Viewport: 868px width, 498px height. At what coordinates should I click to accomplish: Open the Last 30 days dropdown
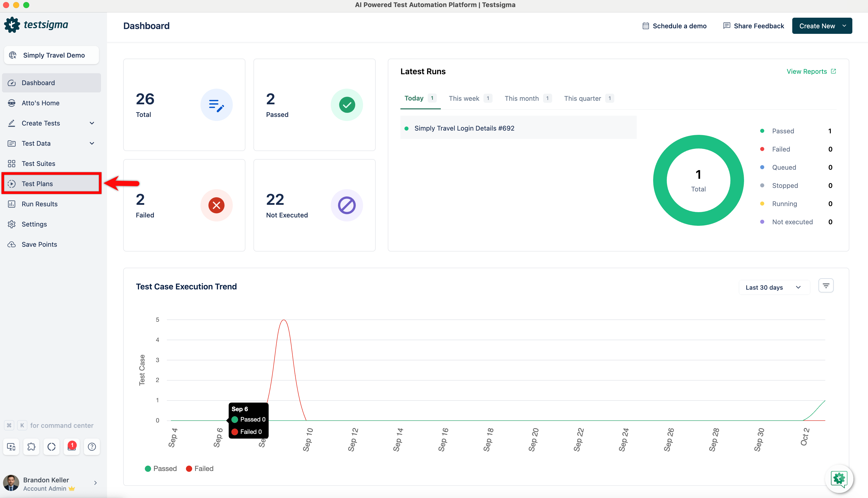click(774, 287)
